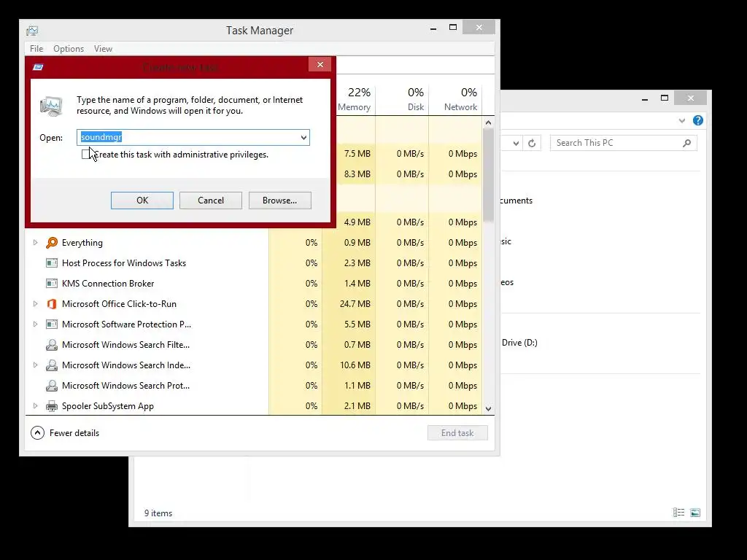747x560 pixels.
Task: Open the View menu in Task Manager
Action: click(103, 49)
